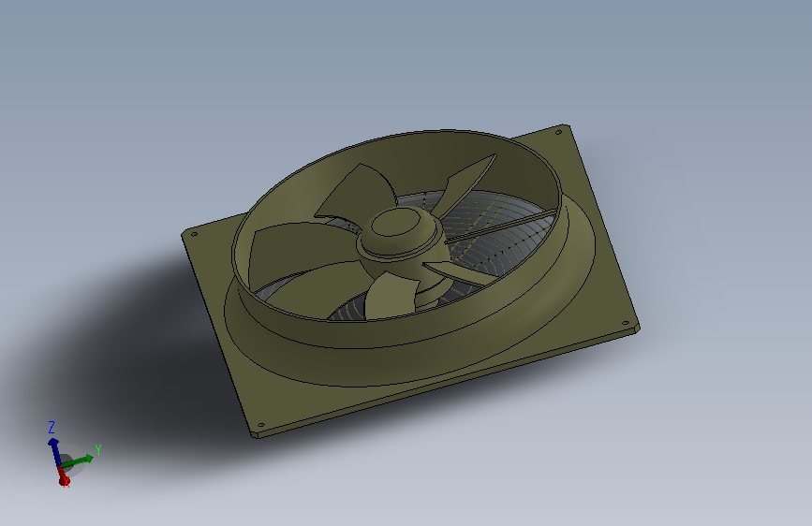
Task: Select the fan's central hub cap
Action: 397,222
